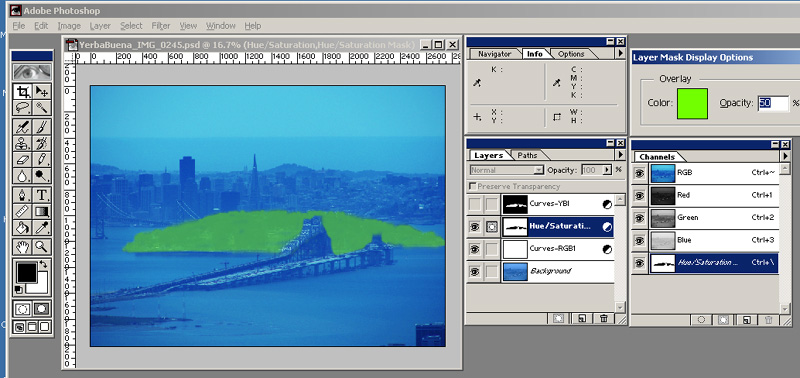Select the Move tool
This screenshot has height=378, width=800.
pos(41,92)
